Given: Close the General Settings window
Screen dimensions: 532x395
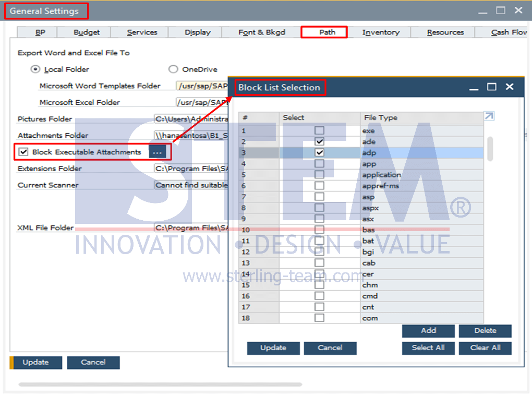Looking at the screenshot, I should point(518,10).
